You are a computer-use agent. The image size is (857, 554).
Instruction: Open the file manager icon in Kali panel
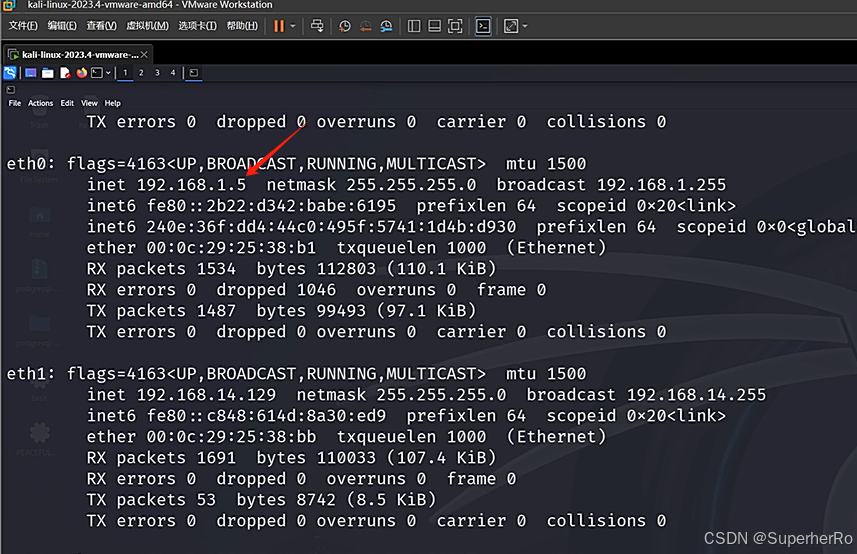point(48,73)
